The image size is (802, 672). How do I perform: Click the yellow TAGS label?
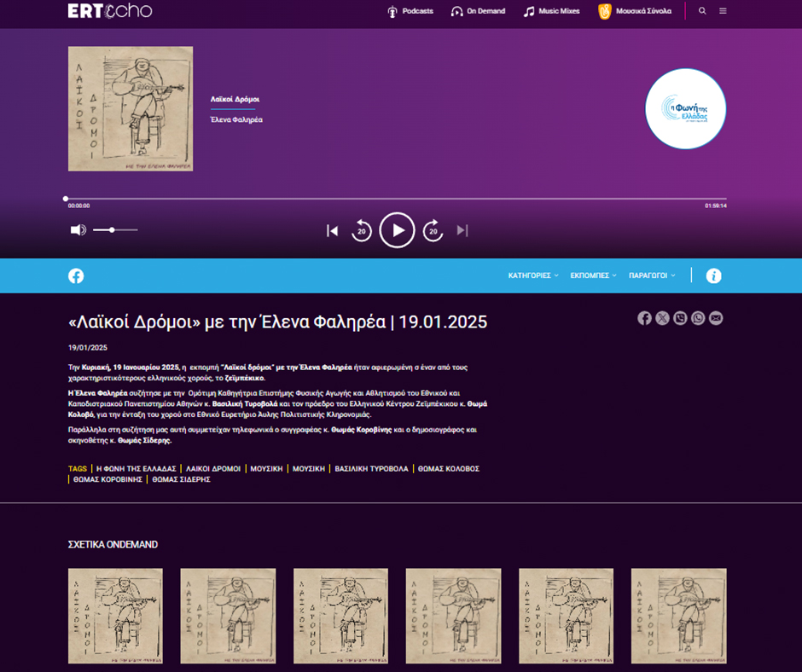coord(78,469)
